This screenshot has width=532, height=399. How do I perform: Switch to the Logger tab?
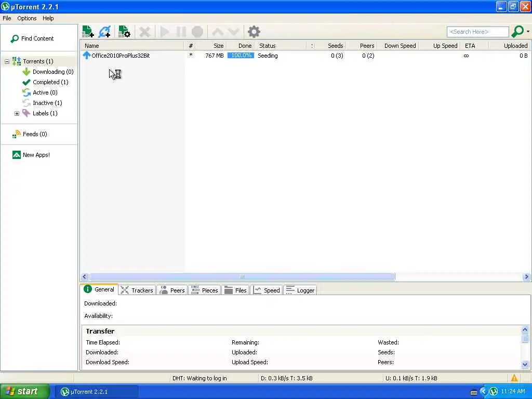tap(300, 290)
